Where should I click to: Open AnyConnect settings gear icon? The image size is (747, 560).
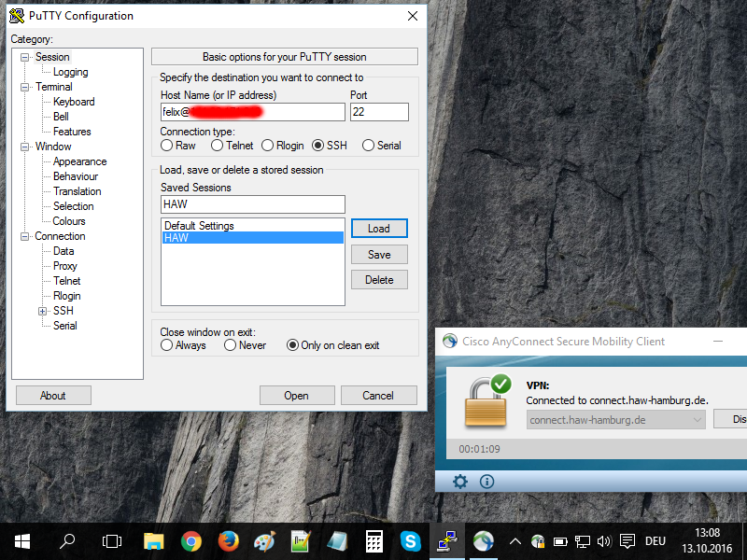(x=459, y=482)
